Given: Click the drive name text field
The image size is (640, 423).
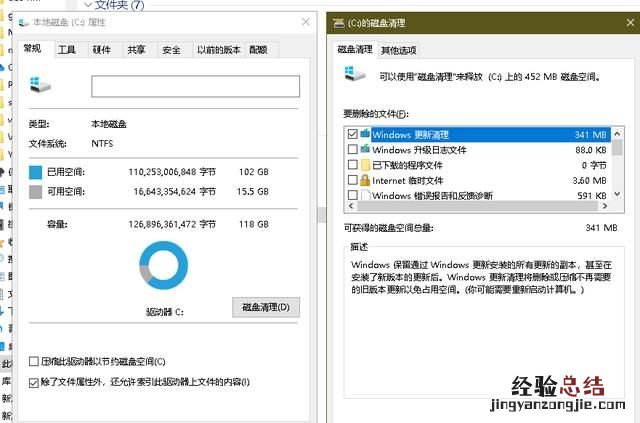Looking at the screenshot, I should [195, 87].
